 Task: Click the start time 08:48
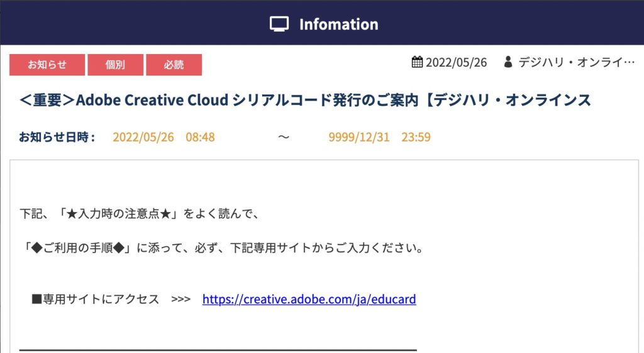200,137
